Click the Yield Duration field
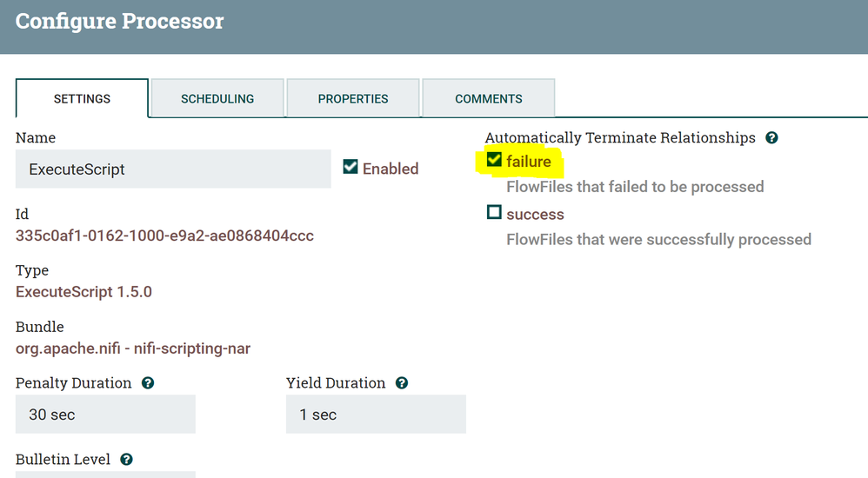Image resolution: width=868 pixels, height=478 pixels. pos(376,415)
